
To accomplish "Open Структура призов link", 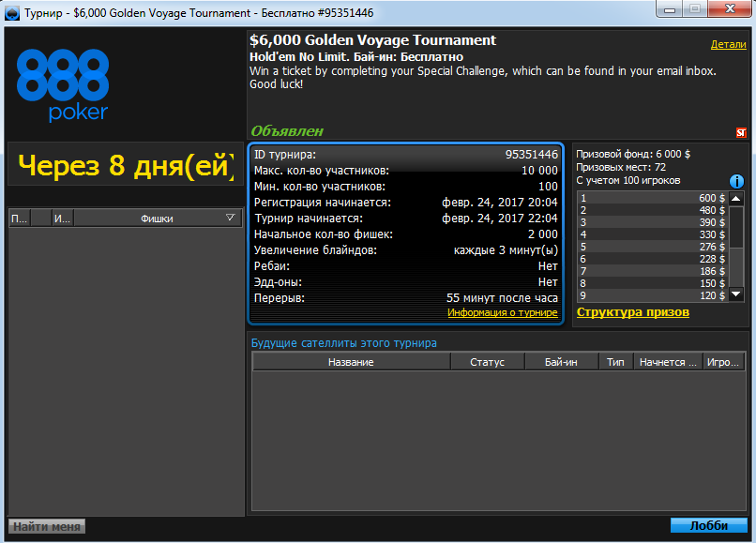I will 632,312.
